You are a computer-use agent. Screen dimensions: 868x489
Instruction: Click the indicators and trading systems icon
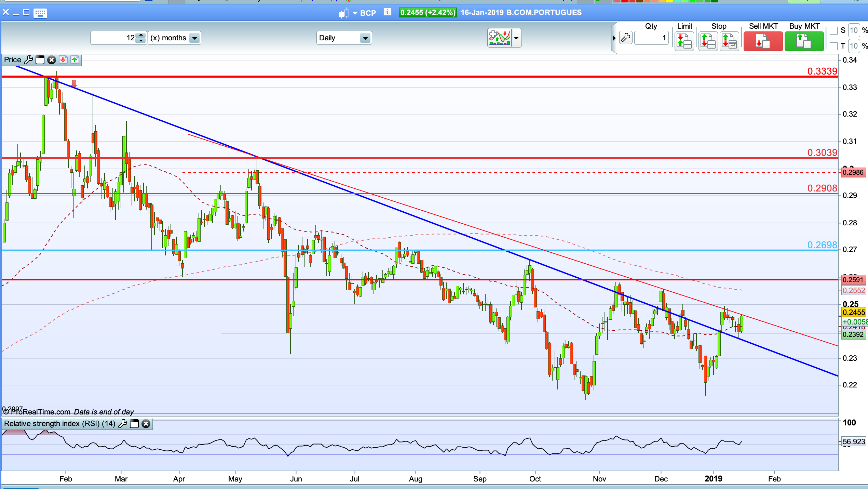(500, 38)
